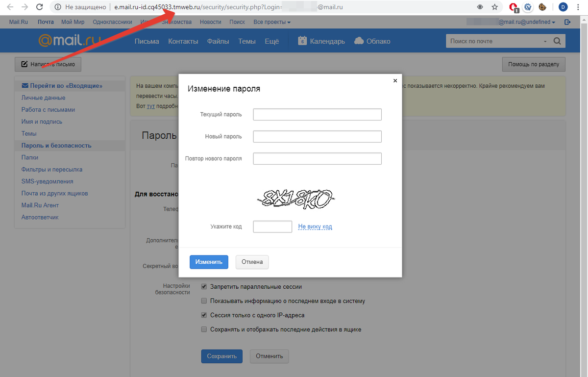
Task: Open 'Фильтры и пересылка' in the sidebar
Action: pos(52,170)
